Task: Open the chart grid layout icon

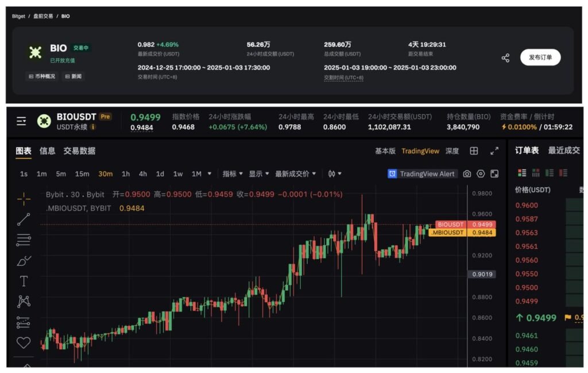Action: (x=474, y=151)
